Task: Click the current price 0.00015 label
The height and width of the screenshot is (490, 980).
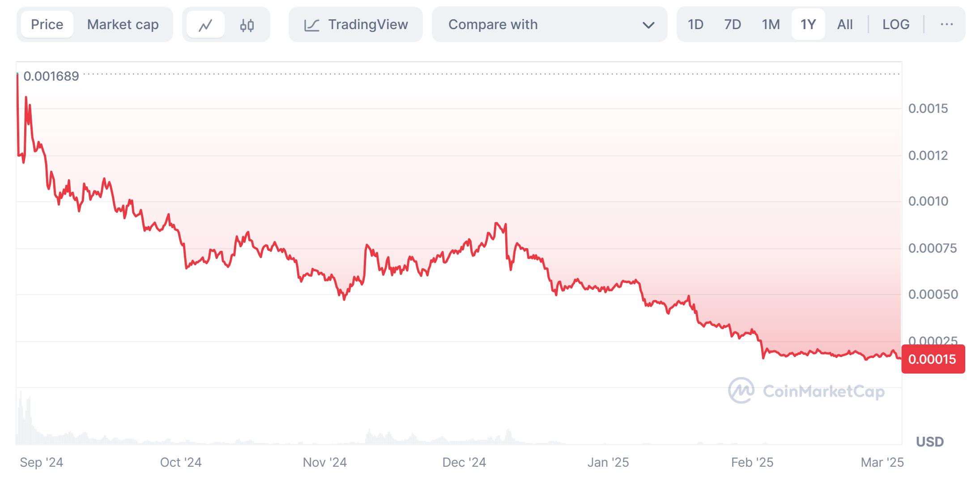Action: pos(933,359)
